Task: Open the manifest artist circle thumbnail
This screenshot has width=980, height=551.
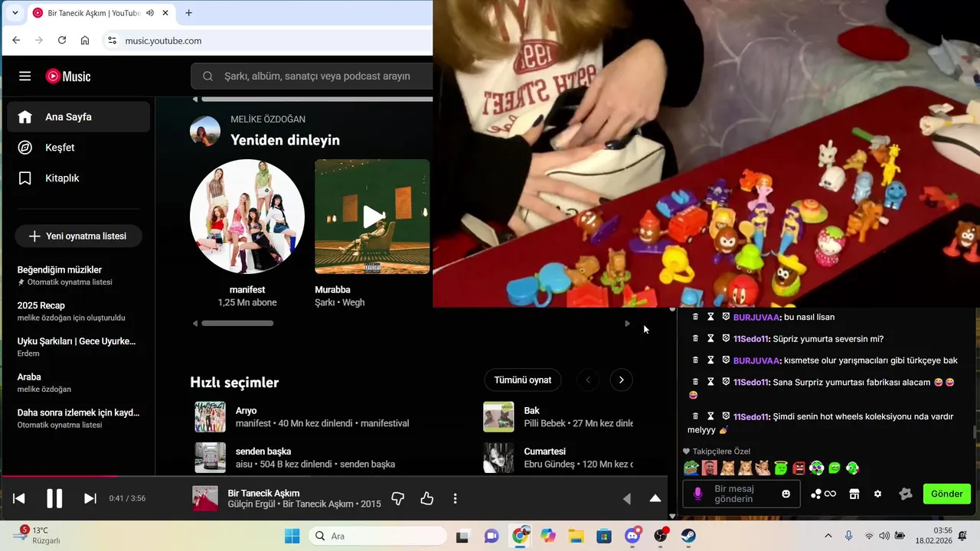Action: coord(247,217)
